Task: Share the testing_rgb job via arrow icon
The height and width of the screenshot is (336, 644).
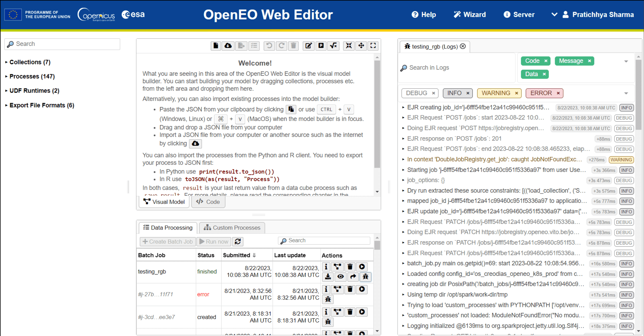Action: click(353, 276)
